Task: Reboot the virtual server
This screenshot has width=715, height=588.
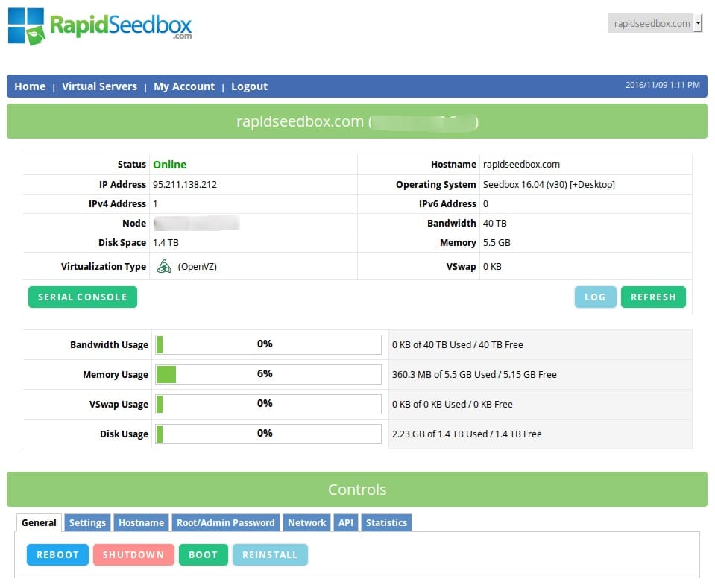Action: 57,554
